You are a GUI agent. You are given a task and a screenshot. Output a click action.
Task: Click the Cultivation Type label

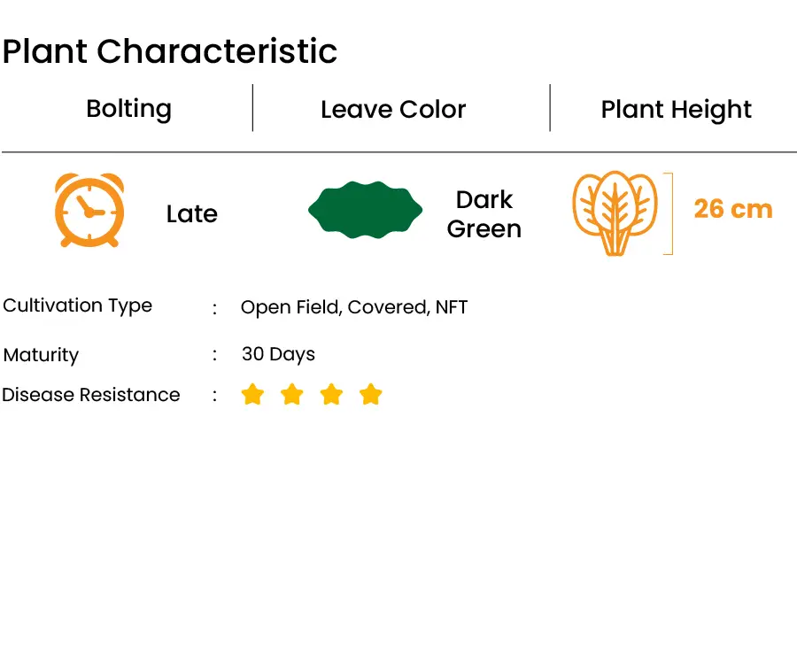coord(77,306)
